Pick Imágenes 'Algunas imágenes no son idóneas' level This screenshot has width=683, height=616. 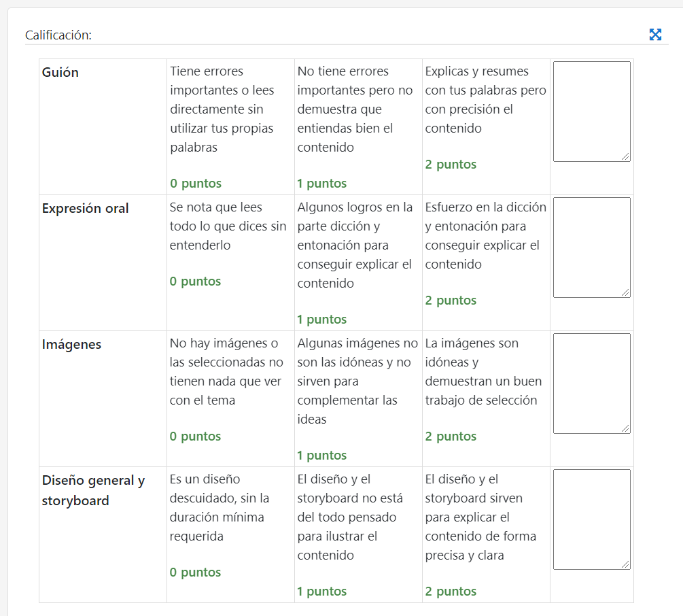(358, 398)
